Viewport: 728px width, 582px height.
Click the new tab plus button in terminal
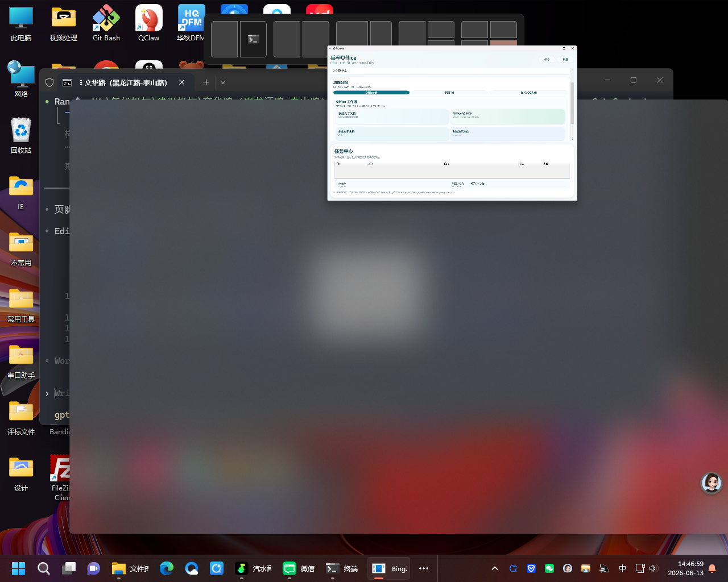206,82
